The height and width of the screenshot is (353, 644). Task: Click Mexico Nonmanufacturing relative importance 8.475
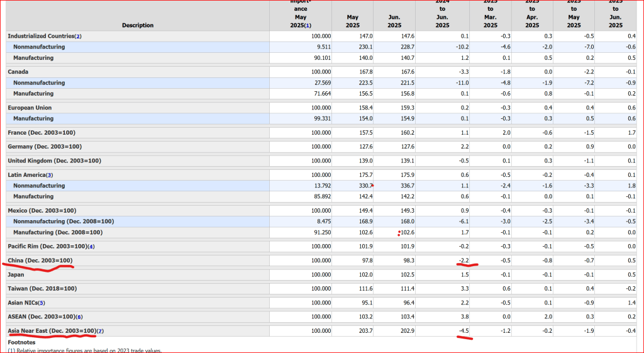click(323, 221)
